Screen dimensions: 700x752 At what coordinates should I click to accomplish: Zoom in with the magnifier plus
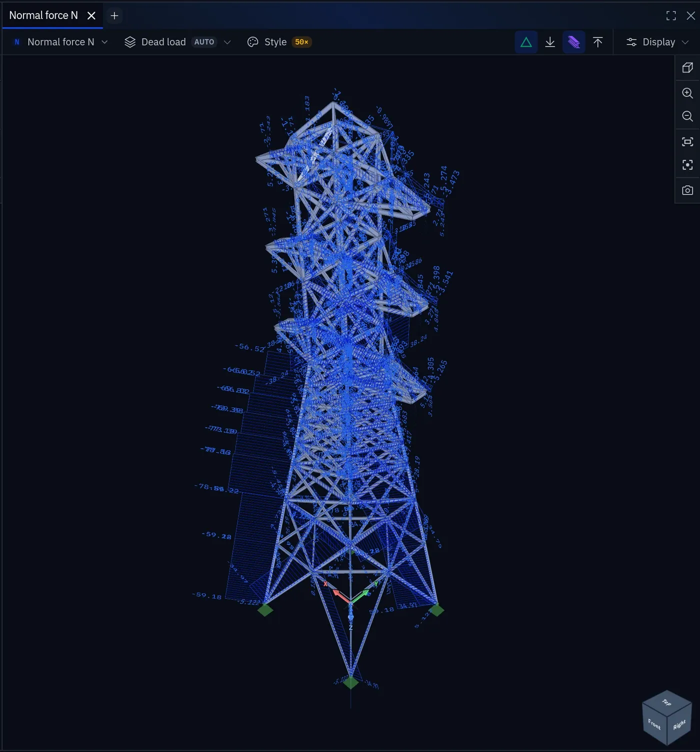click(x=687, y=93)
